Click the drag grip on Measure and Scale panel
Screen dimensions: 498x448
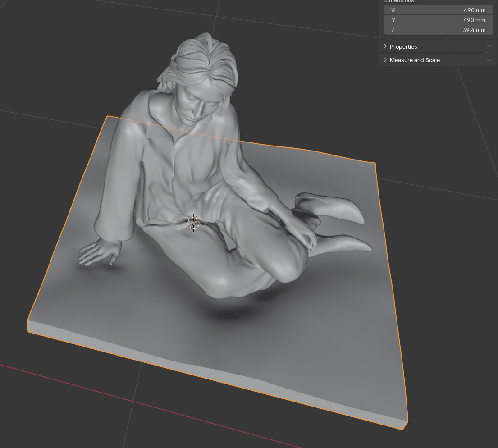pos(489,60)
